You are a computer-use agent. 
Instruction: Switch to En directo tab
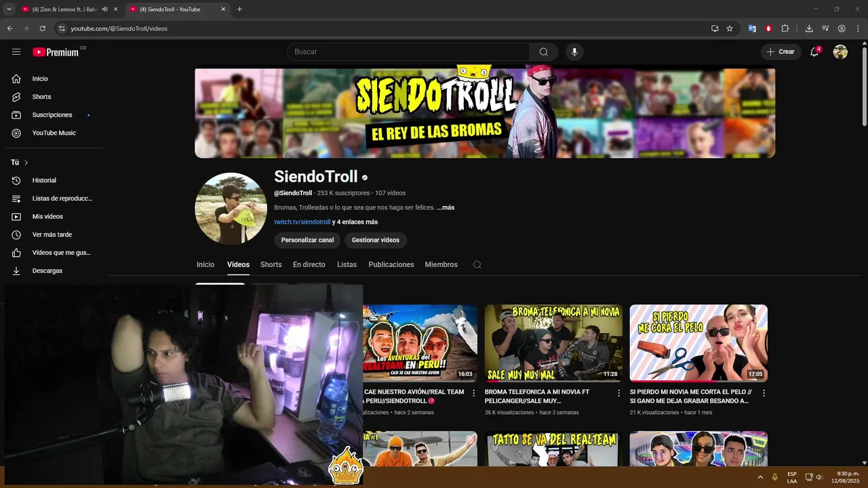(309, 264)
